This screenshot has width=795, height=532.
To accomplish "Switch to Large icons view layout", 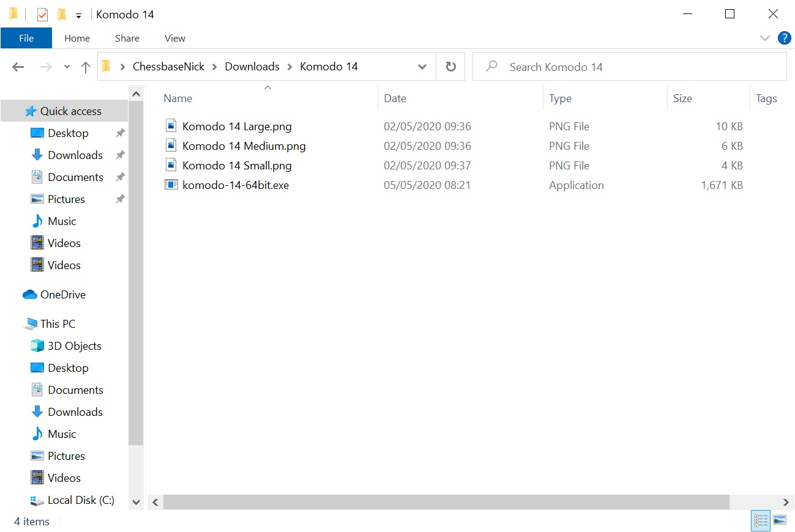I will [x=780, y=520].
